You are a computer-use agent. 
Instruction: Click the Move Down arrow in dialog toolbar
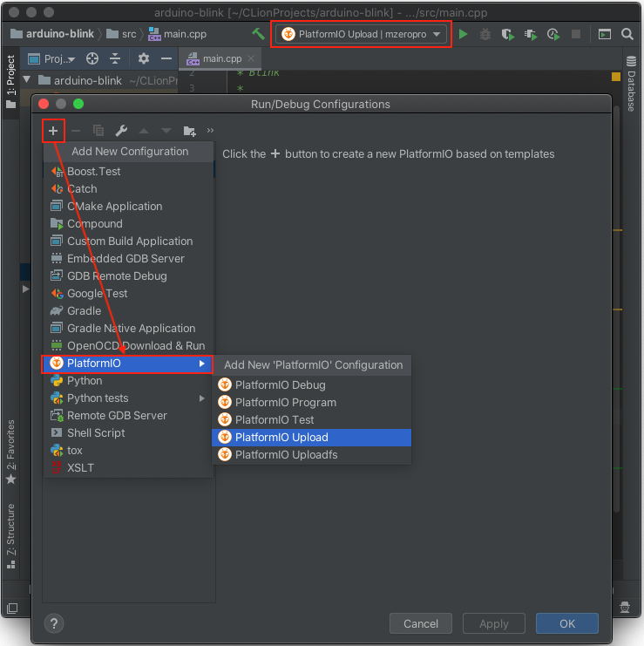166,131
